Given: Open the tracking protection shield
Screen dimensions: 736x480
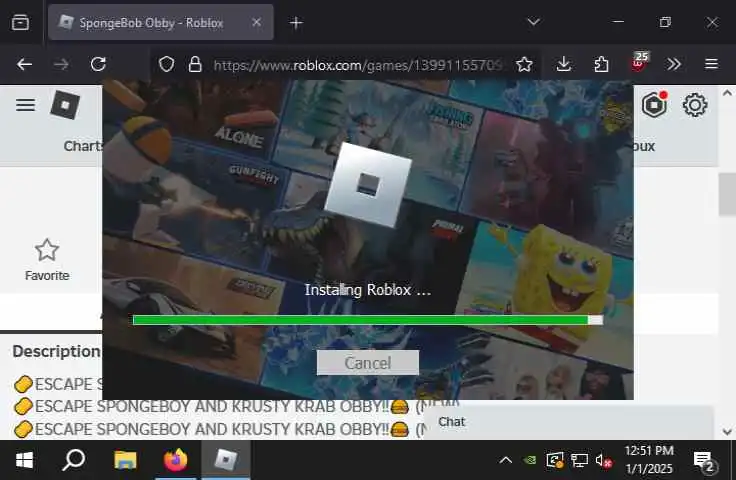Looking at the screenshot, I should 166,64.
